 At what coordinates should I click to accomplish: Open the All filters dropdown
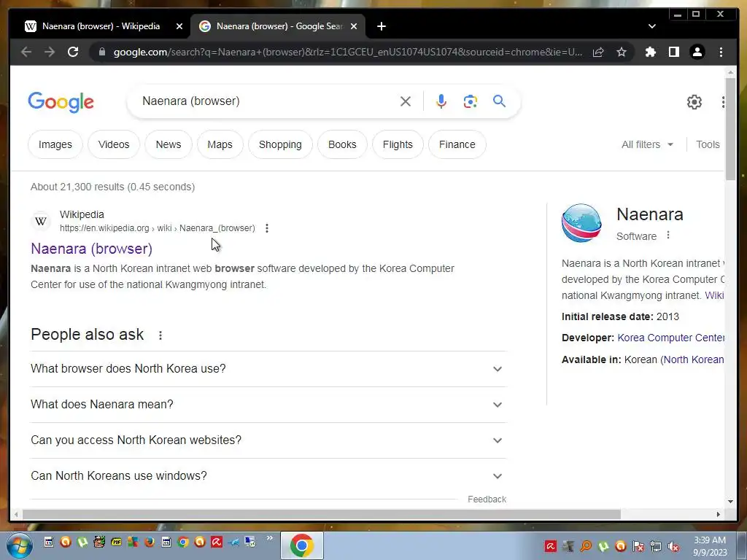point(647,144)
